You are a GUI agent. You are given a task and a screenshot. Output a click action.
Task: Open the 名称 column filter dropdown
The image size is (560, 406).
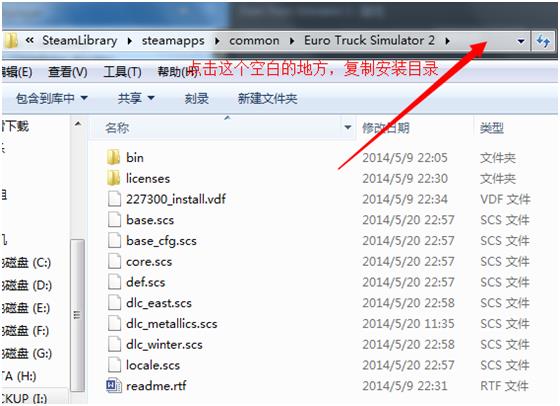[x=347, y=127]
